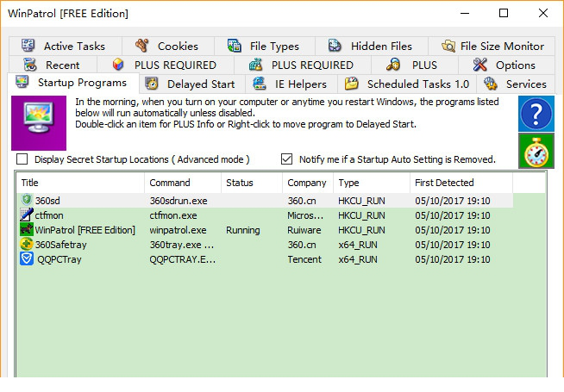Open the Cookies tab
The width and height of the screenshot is (564, 392).
(168, 46)
